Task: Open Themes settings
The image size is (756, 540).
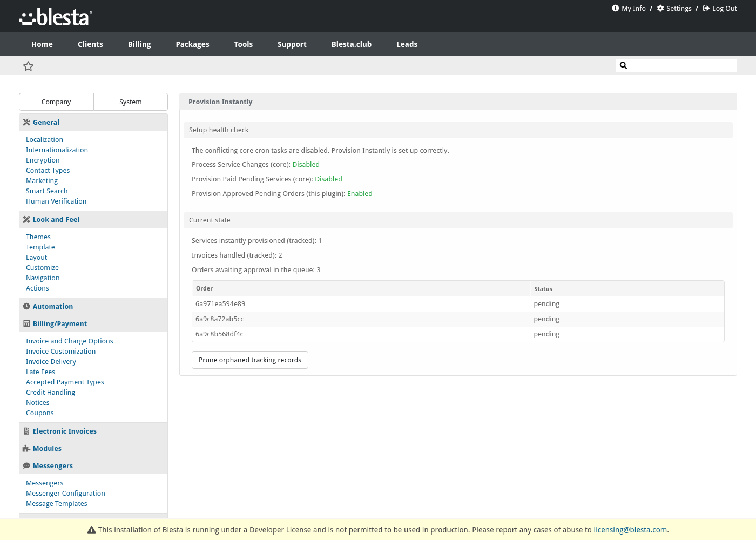Action: click(38, 237)
